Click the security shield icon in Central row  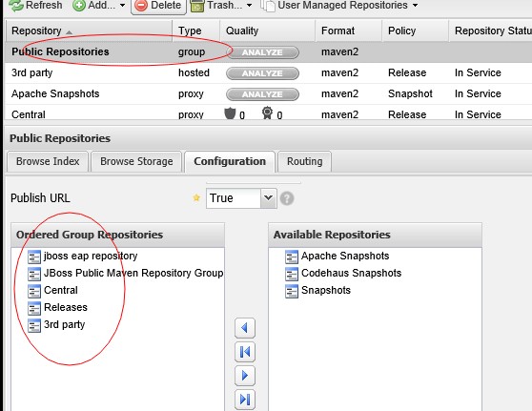(x=230, y=113)
